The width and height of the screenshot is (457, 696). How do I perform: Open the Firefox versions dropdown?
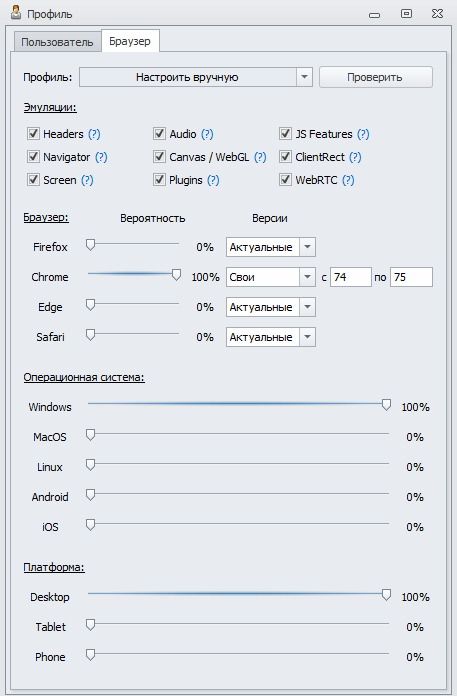point(271,247)
